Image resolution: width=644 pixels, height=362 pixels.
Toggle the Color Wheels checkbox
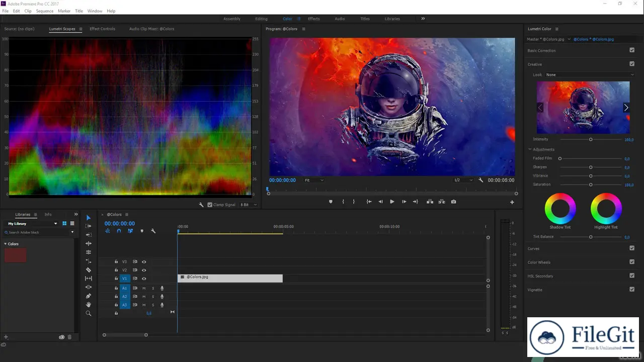pos(632,261)
